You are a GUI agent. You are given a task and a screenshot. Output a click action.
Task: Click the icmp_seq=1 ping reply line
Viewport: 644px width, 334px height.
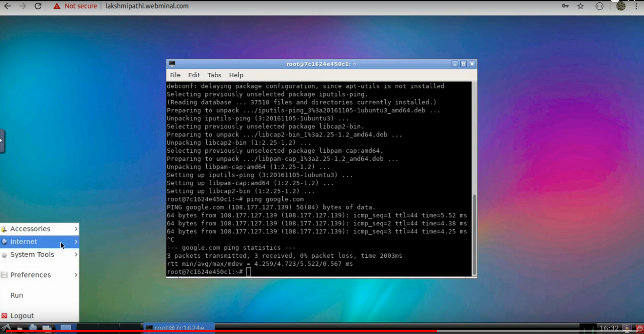point(317,215)
